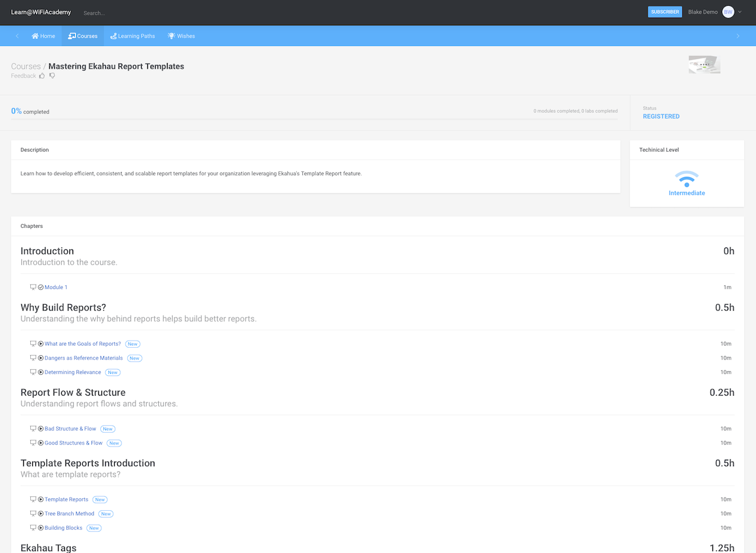This screenshot has height=553, width=756.
Task: Click monitor icon beside Determining Relevance
Action: click(x=33, y=372)
